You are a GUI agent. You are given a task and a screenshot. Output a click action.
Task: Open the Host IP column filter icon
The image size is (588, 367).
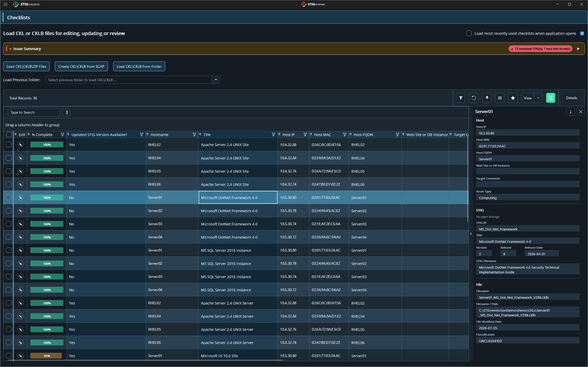click(305, 134)
